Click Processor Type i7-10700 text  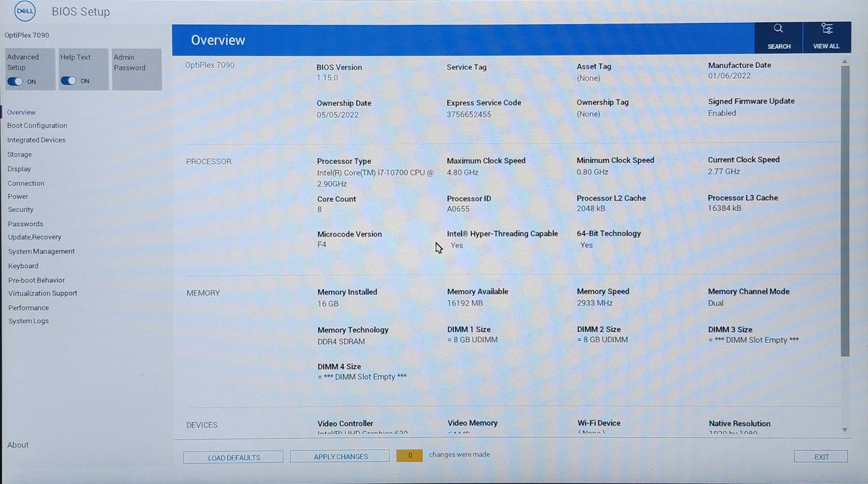[376, 178]
